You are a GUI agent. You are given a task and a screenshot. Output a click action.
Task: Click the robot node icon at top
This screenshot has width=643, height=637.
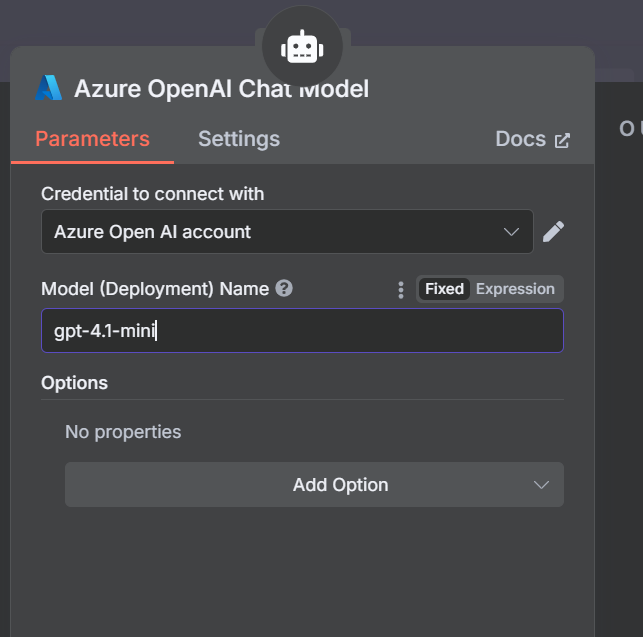coord(301,47)
